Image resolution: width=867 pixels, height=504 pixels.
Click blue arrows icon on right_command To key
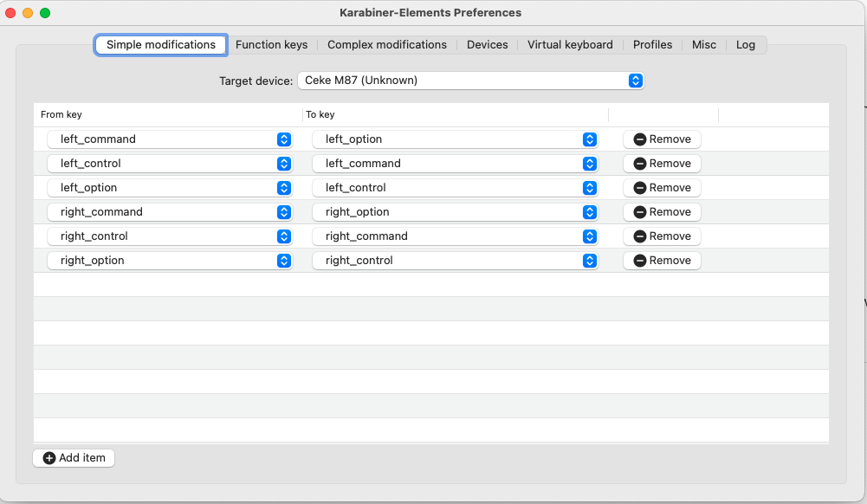click(x=590, y=236)
